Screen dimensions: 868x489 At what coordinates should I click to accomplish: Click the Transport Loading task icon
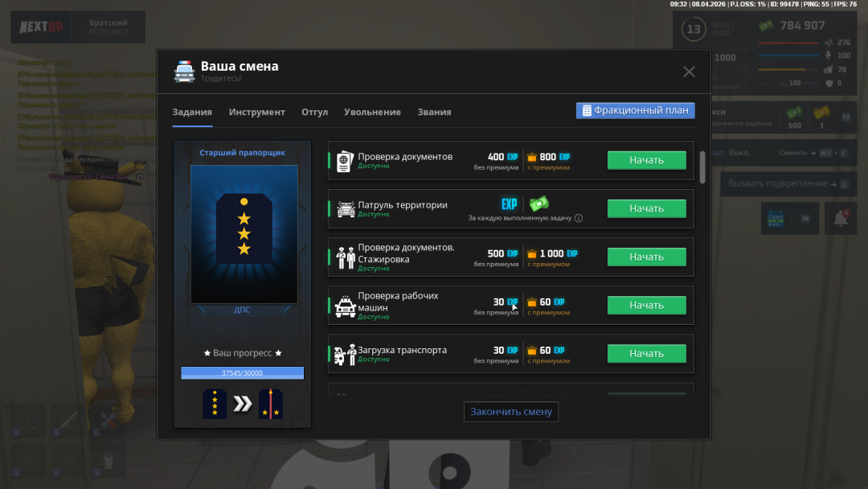point(346,354)
